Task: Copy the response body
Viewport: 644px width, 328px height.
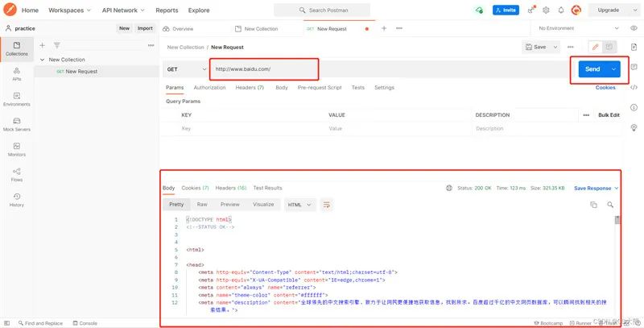Action: 593,205
